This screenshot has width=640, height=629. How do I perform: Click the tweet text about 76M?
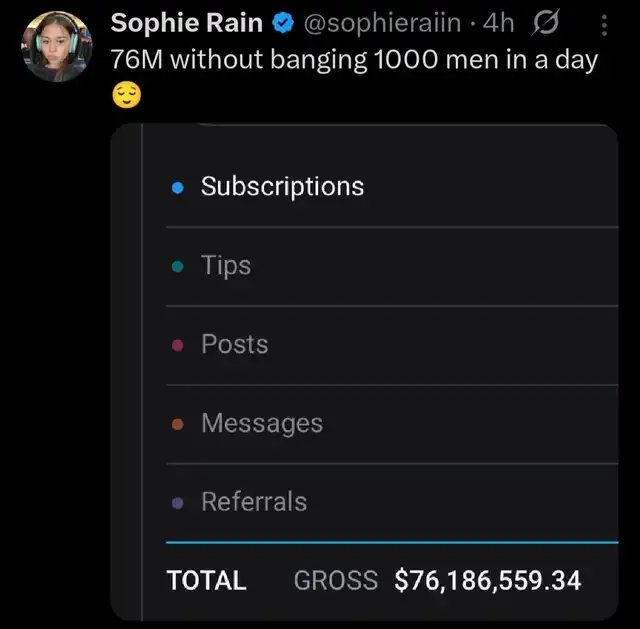point(354,59)
